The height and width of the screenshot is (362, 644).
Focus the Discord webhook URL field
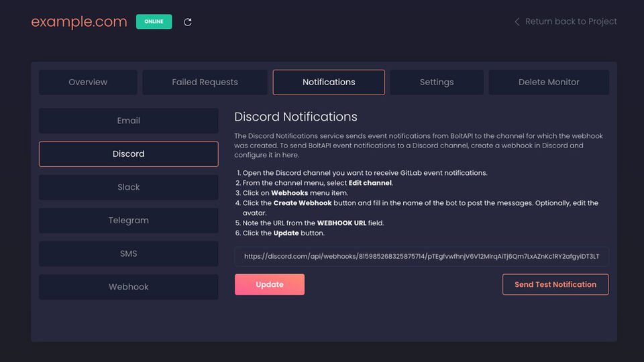coord(421,256)
